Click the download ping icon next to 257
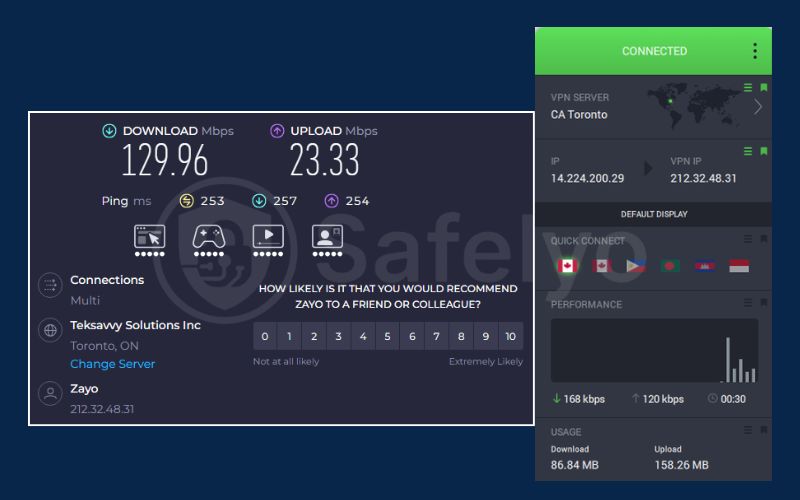Screen dimensions: 800x500 pyautogui.click(x=259, y=201)
